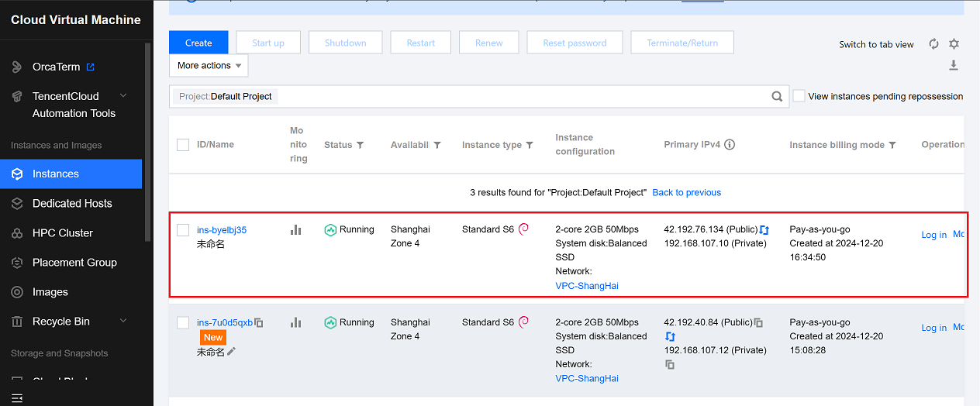980x406 pixels.
Task: Click the Restart button
Action: click(x=421, y=43)
